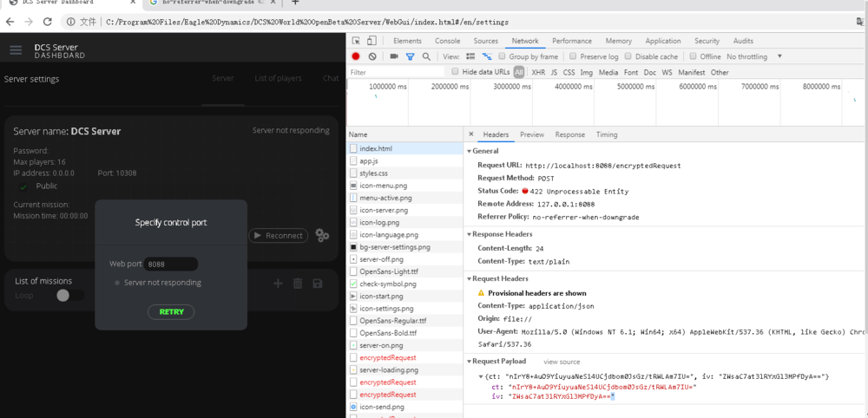Click the view source link
868x418 pixels.
click(x=562, y=362)
